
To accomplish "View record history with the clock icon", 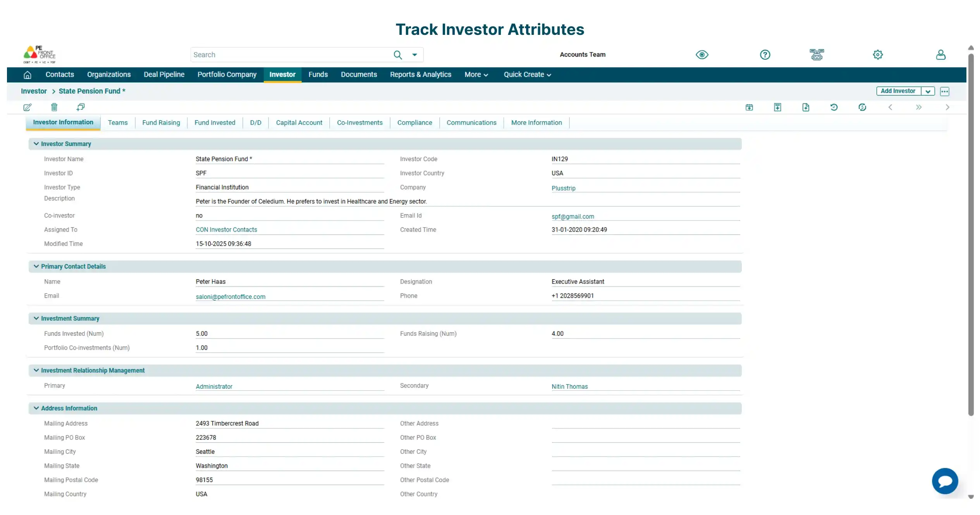I will tap(834, 107).
